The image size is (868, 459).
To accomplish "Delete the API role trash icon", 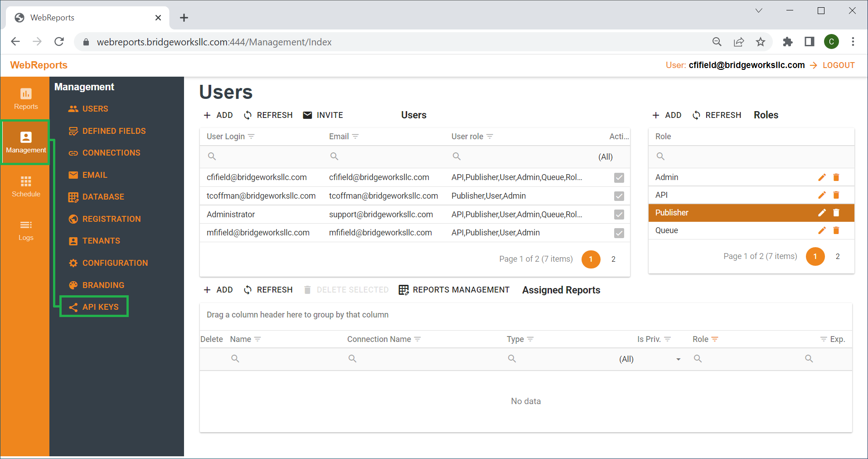I will 836,195.
